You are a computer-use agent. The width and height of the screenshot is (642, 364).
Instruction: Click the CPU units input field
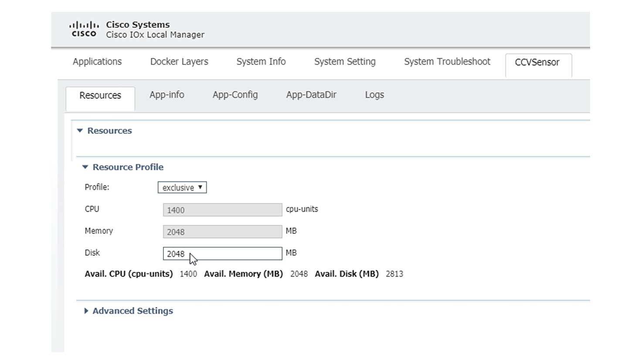coord(222,210)
